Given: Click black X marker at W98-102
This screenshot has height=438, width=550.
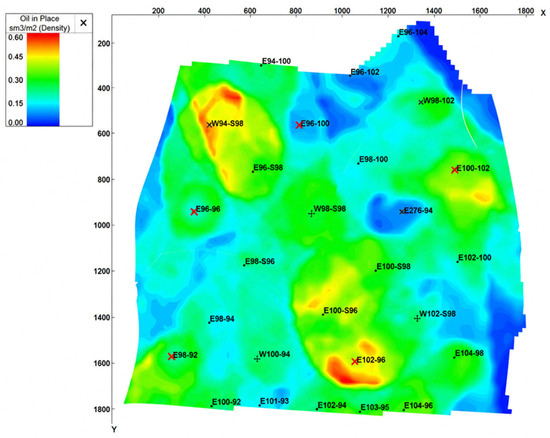Looking at the screenshot, I should (x=421, y=102).
